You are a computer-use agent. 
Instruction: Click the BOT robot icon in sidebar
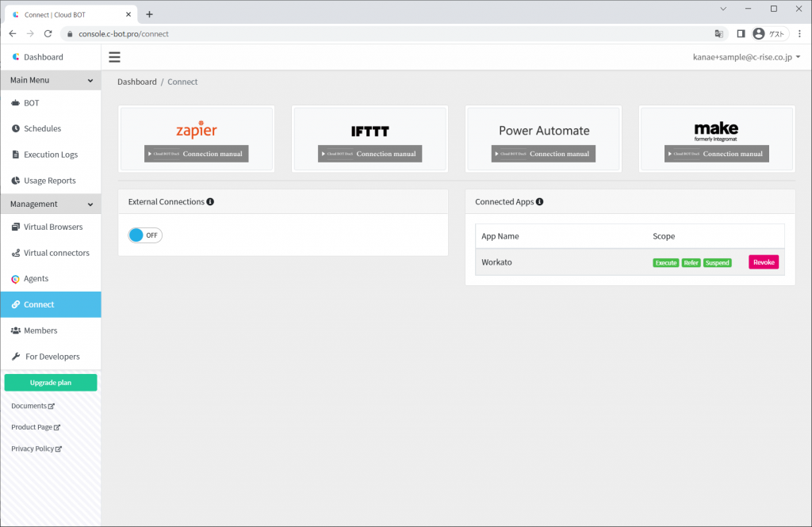[x=16, y=103]
